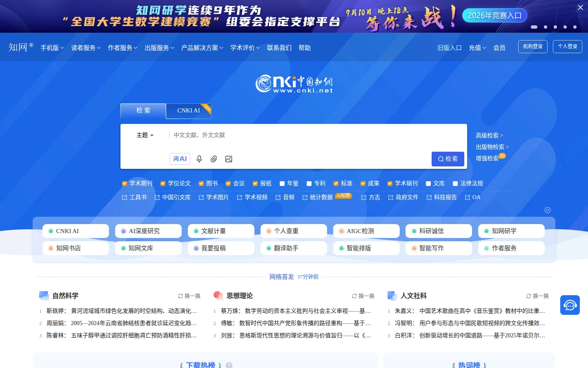Open 翻译助手 shortcut
Image resolution: width=588 pixels, height=368 pixels.
(x=294, y=248)
